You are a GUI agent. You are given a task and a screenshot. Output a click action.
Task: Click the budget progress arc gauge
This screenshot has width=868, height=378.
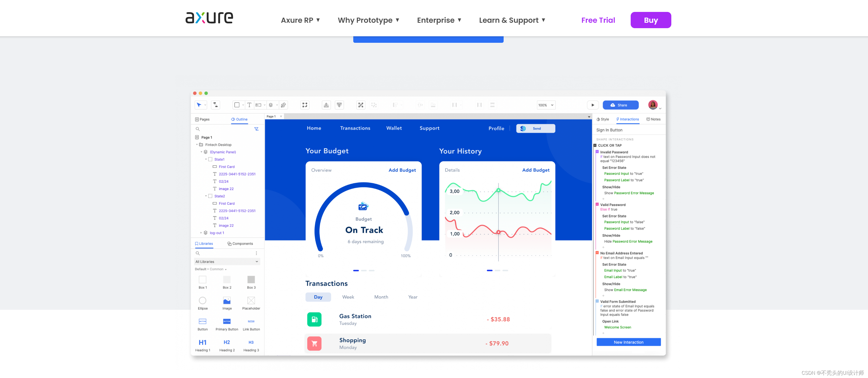tap(363, 185)
